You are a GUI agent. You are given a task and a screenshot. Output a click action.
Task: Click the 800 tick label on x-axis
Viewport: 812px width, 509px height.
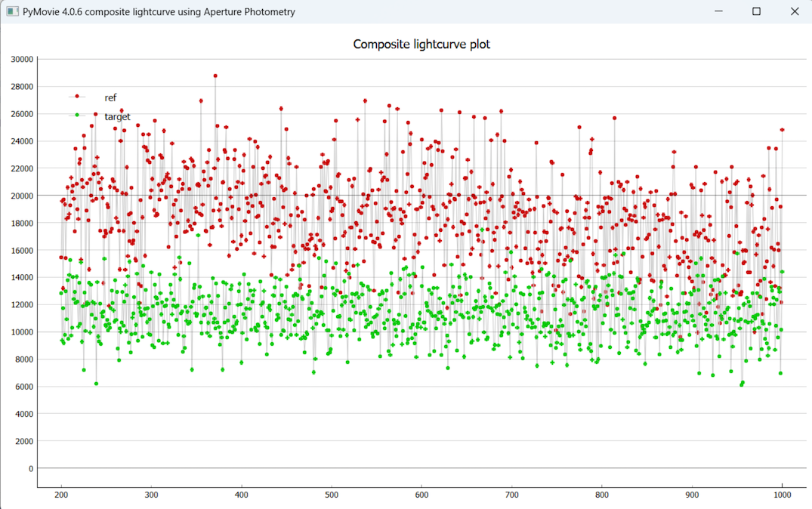602,495
